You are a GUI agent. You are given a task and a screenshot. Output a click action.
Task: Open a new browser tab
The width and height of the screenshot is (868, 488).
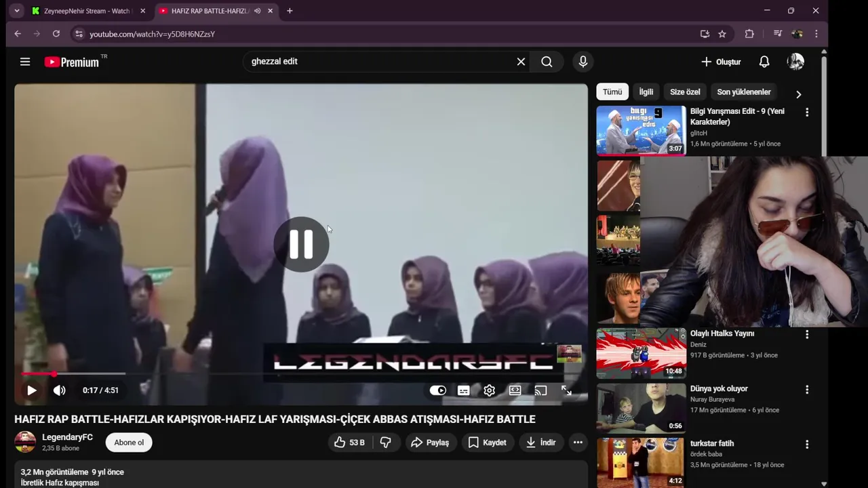coord(290,11)
